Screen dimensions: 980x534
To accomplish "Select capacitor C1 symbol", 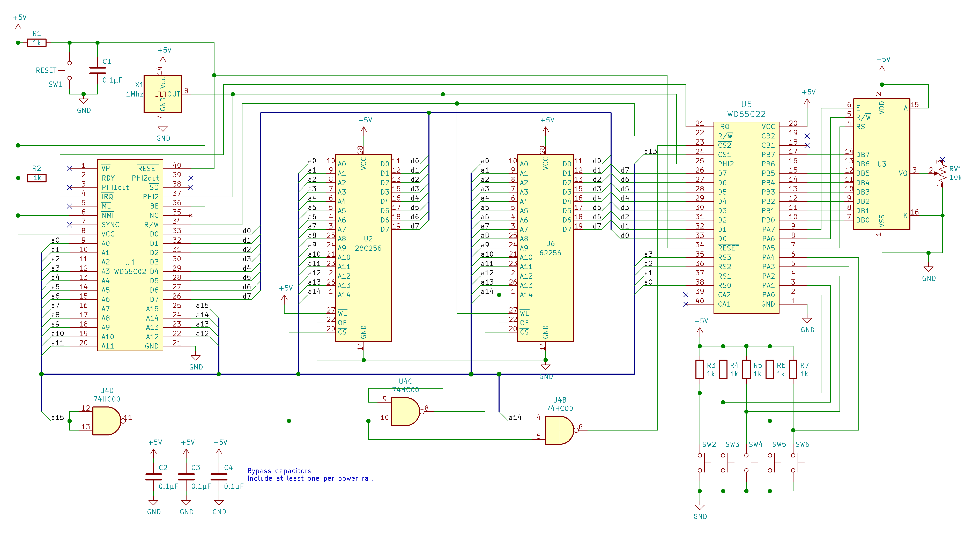I will (97, 70).
